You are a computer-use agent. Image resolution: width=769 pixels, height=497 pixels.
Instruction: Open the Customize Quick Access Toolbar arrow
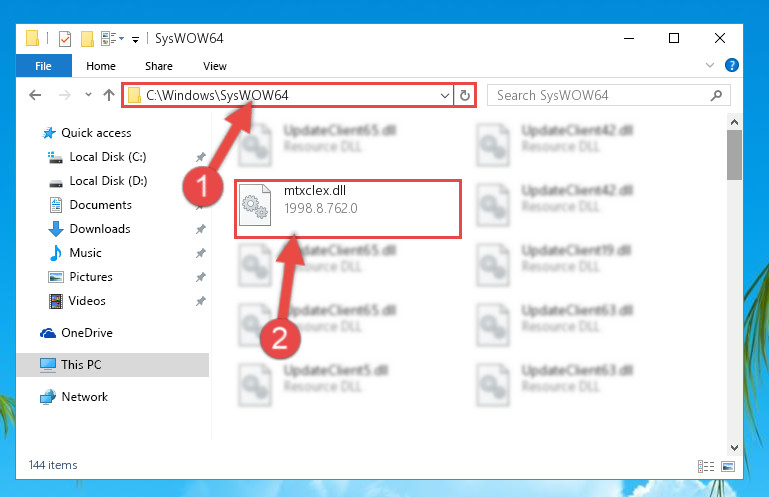tap(135, 39)
